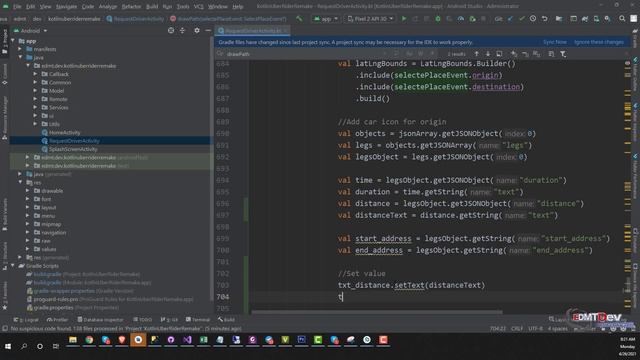Show Git history clock icon
Viewport: 640px width, 360px height.
533,19
